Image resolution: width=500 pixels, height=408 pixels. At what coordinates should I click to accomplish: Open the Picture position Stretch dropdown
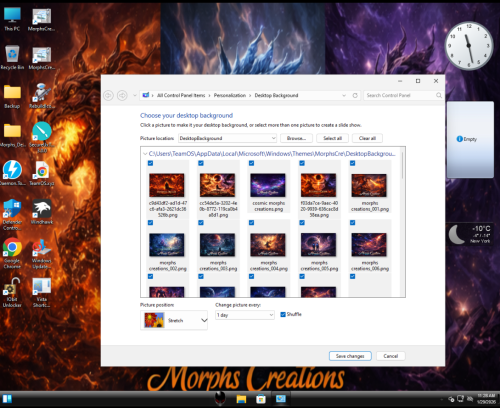point(174,320)
